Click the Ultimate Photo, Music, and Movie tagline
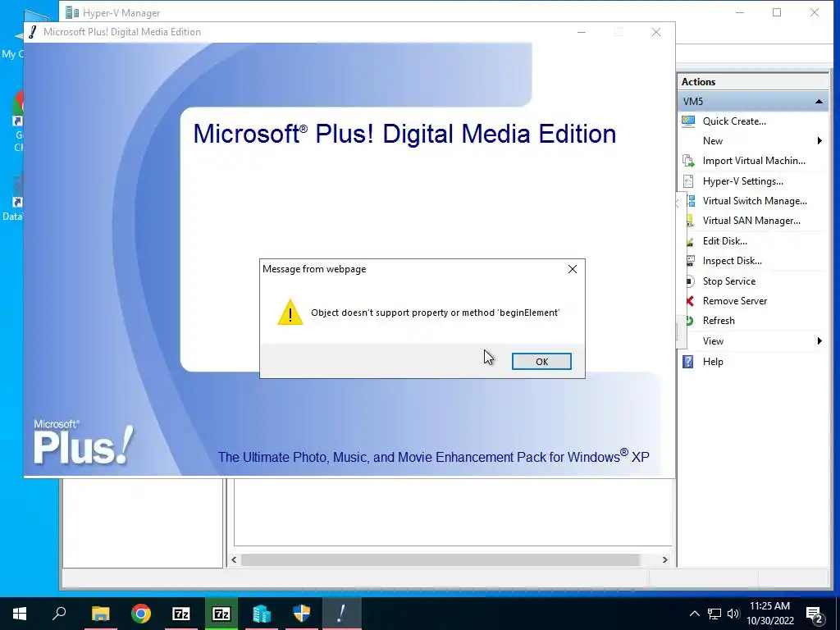 433,456
